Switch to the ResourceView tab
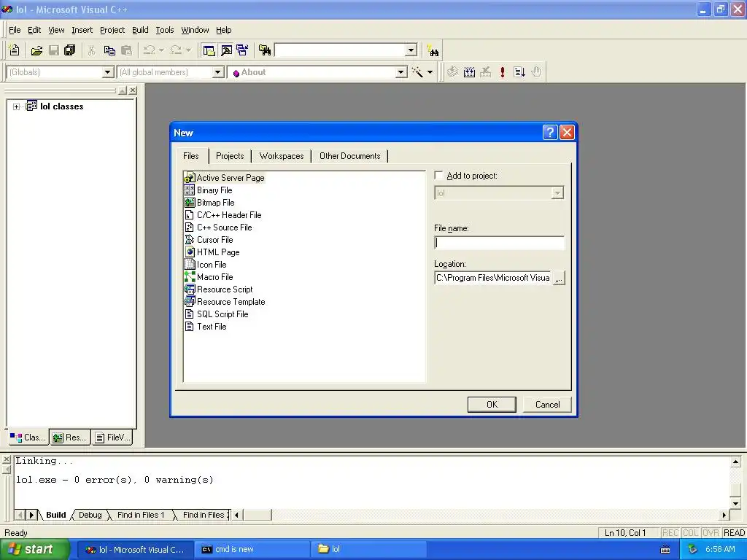The image size is (747, 560). 70,437
